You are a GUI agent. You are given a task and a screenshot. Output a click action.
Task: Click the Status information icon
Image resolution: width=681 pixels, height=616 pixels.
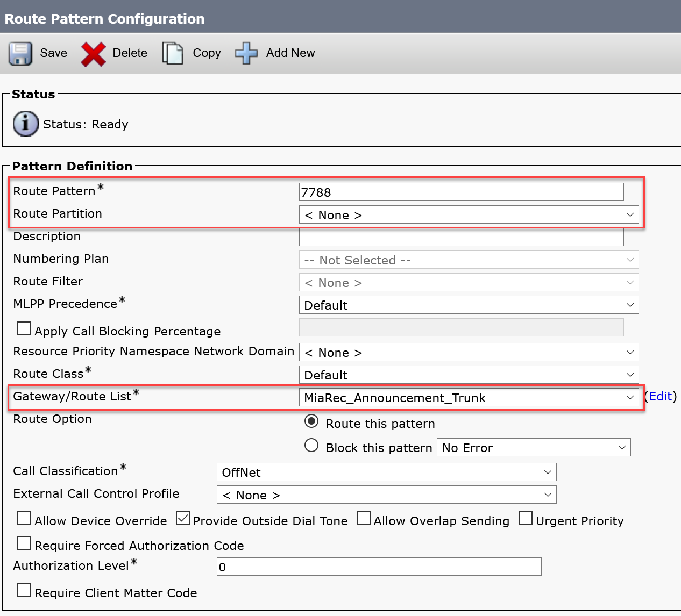coord(25,124)
